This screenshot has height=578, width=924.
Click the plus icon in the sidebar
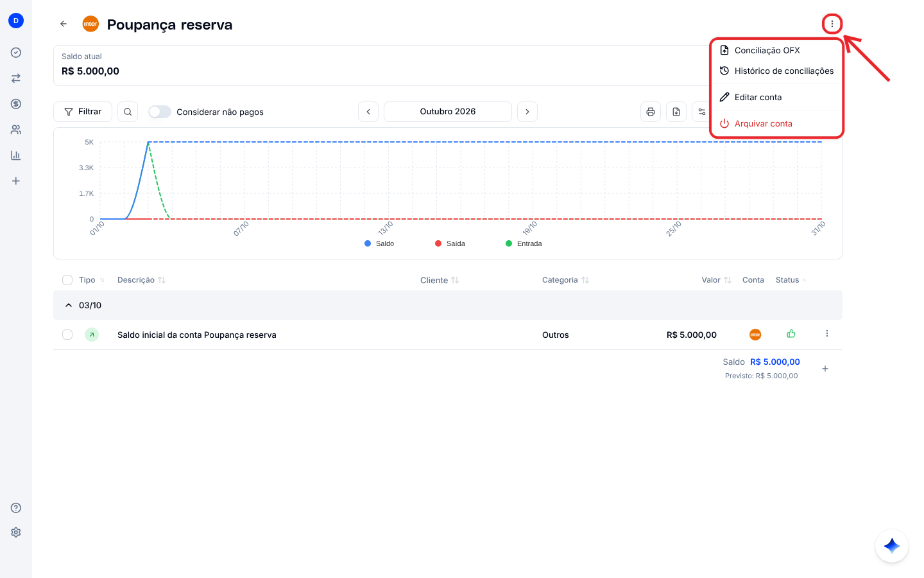(x=16, y=181)
